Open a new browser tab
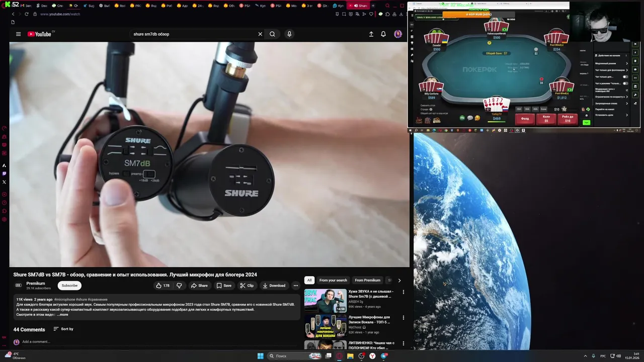The width and height of the screenshot is (644, 362). (x=373, y=6)
